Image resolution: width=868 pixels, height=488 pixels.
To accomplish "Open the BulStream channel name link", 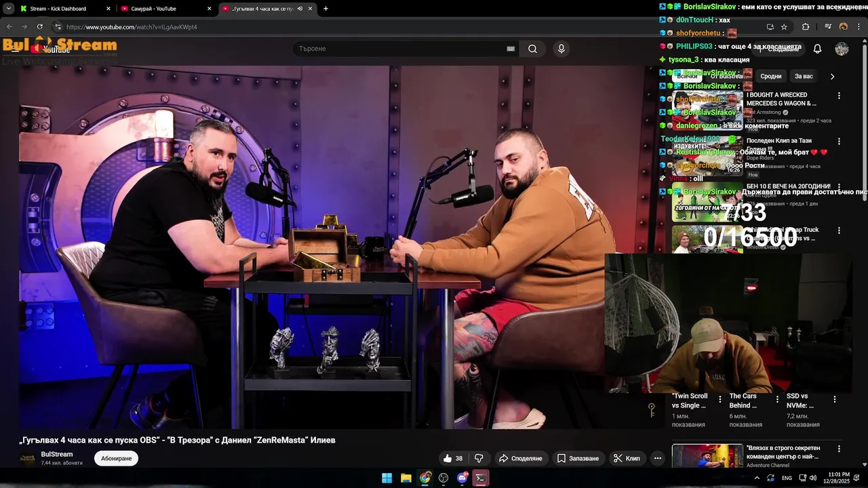I will tap(57, 454).
